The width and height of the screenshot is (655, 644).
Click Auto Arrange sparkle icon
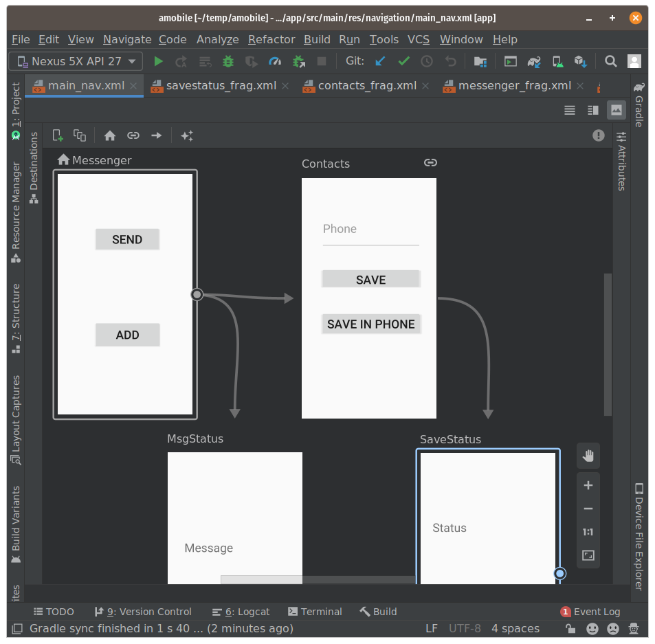186,135
